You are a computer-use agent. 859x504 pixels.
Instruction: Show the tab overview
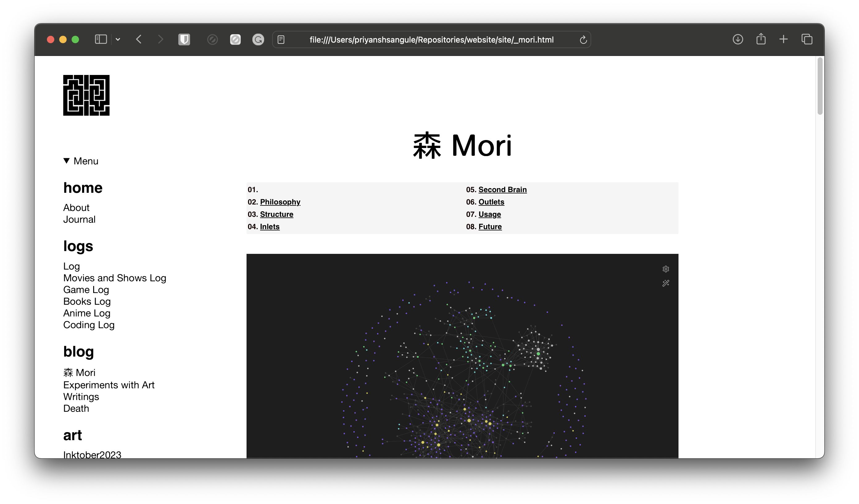(x=807, y=39)
